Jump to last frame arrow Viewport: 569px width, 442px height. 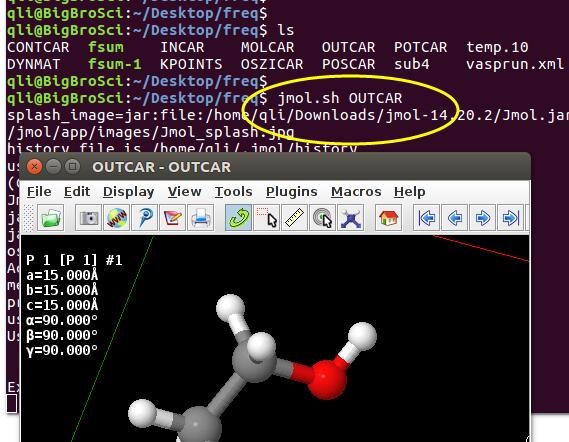click(x=510, y=218)
